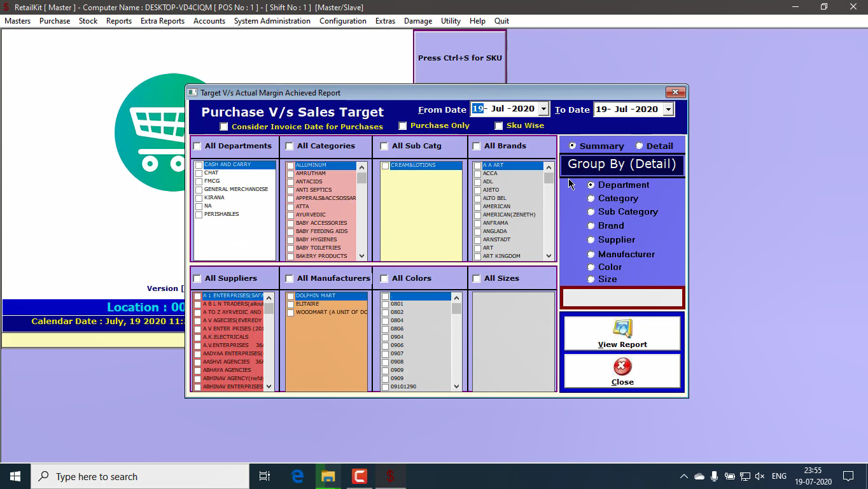Image resolution: width=868 pixels, height=489 pixels.
Task: Click the day field in To Date
Action: [x=602, y=110]
